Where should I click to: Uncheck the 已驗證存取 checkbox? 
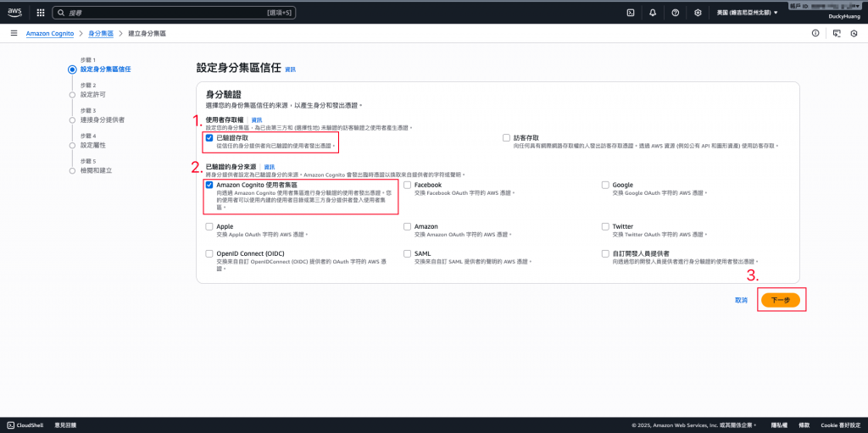209,138
